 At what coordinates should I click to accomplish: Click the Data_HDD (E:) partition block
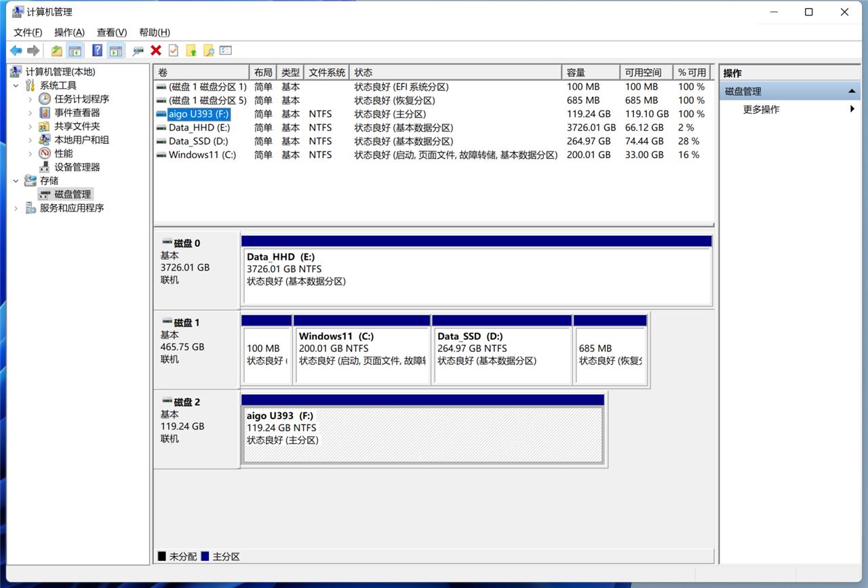click(x=475, y=270)
